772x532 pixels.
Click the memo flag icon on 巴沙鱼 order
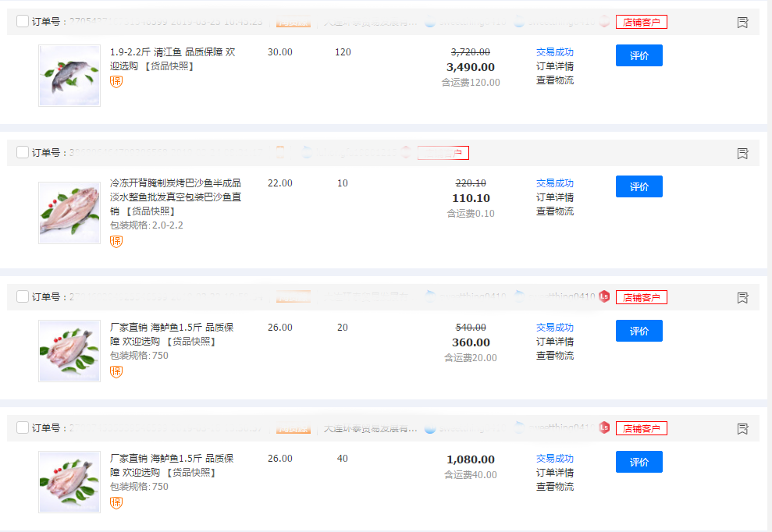[742, 154]
